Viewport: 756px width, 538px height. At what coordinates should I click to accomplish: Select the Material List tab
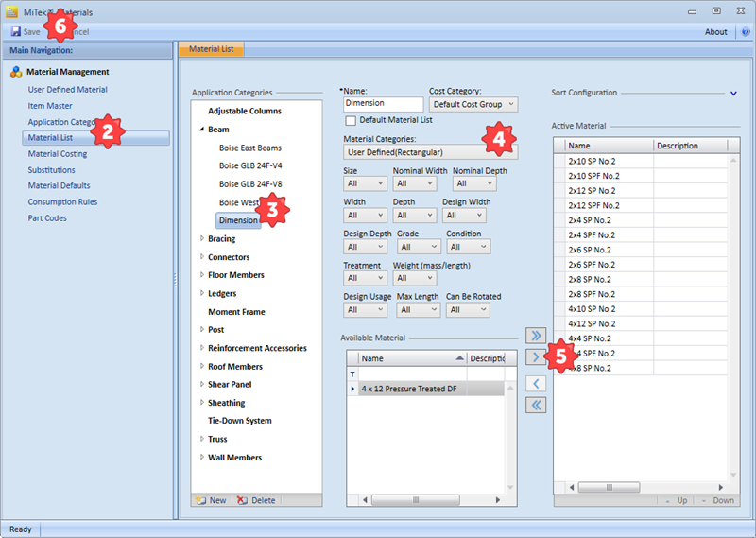[211, 49]
